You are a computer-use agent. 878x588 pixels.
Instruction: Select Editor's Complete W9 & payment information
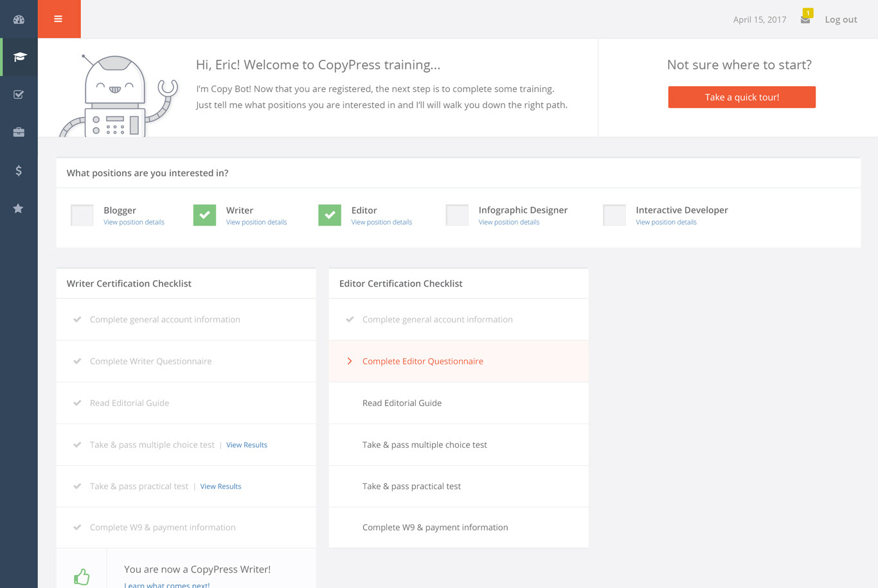pyautogui.click(x=458, y=528)
